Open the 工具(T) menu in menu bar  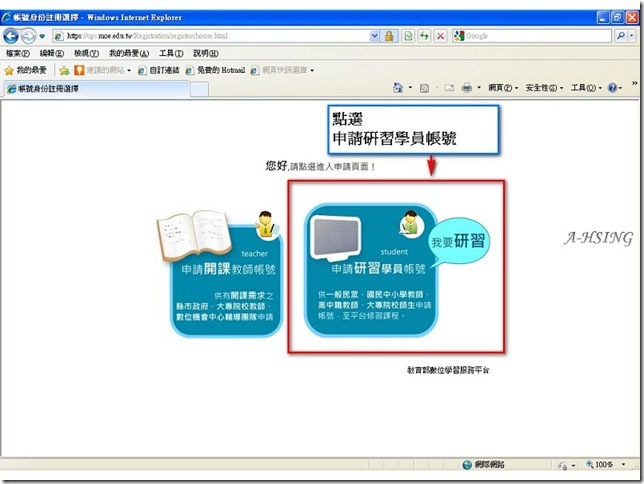click(x=171, y=53)
